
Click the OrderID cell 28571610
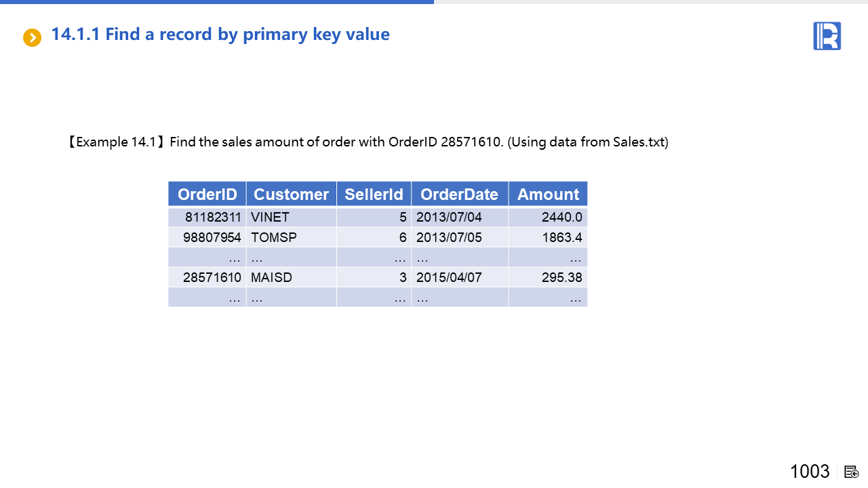pos(212,277)
